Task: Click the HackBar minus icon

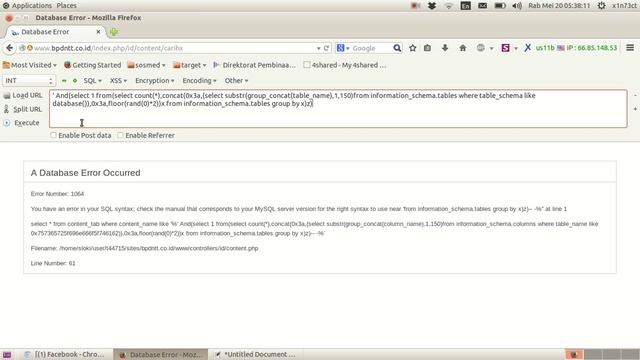Action: tap(64, 81)
